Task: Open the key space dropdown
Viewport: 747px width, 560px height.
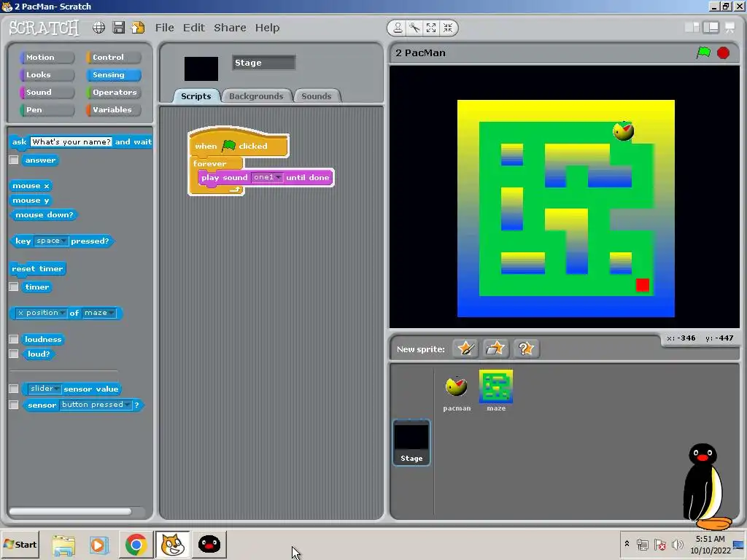Action: (51, 241)
